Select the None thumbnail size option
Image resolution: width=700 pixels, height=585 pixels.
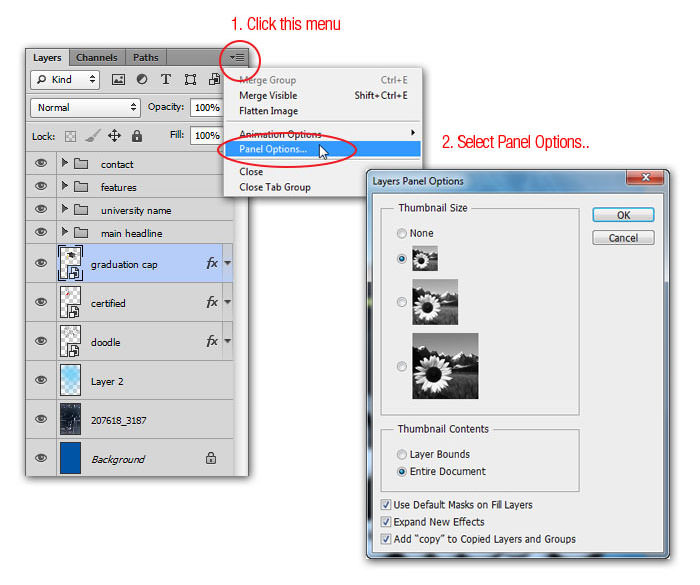pos(402,234)
